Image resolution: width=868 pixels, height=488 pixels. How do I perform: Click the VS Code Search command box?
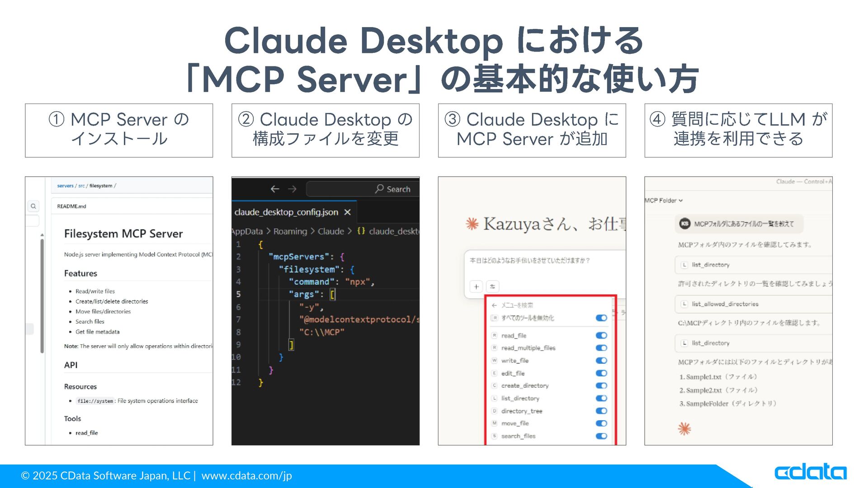pos(363,189)
